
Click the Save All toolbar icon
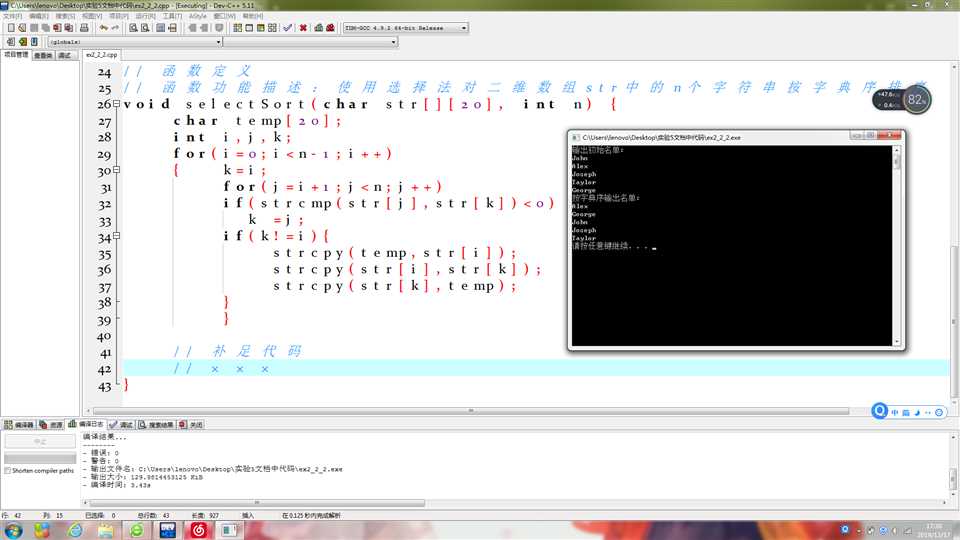45,28
